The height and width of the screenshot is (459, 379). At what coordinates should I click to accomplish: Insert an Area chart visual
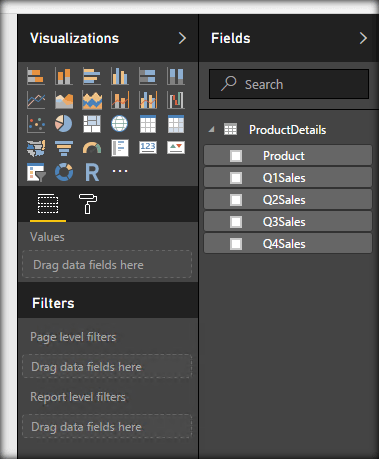tap(64, 100)
